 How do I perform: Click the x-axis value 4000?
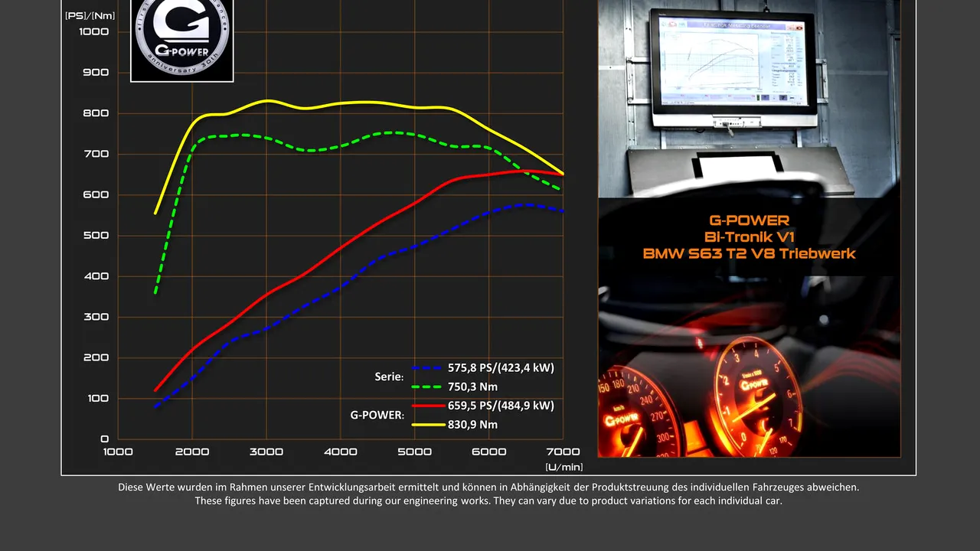point(341,452)
